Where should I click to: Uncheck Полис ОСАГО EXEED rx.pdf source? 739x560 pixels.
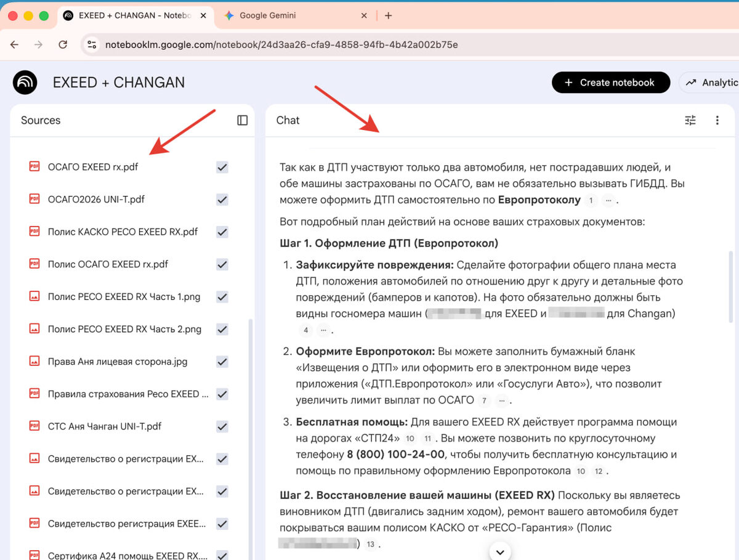click(x=222, y=264)
